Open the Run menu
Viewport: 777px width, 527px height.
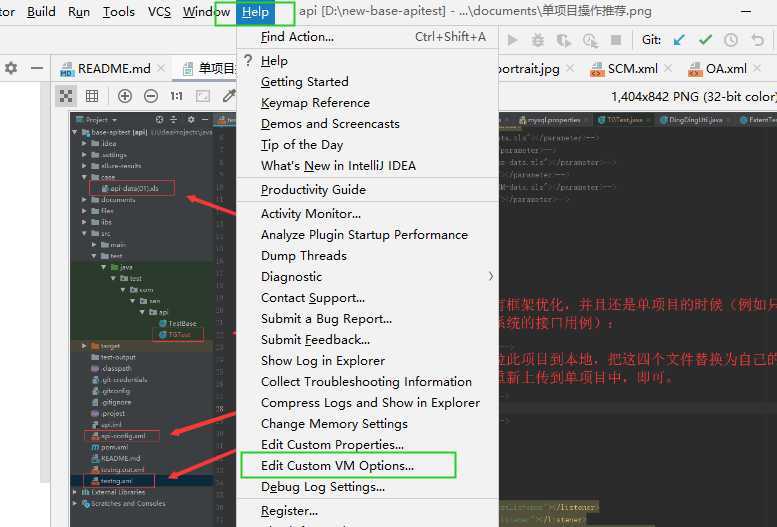pos(79,12)
